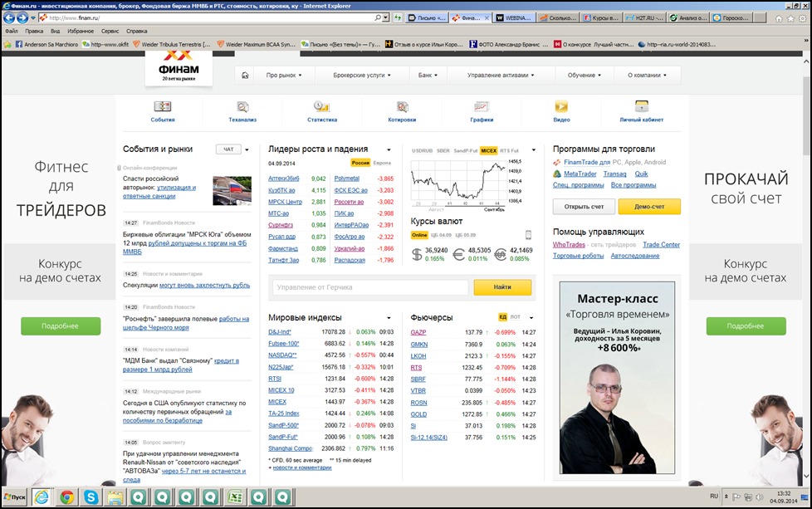Click the dollar sign currency icon
This screenshot has height=509, width=812.
[x=417, y=254]
